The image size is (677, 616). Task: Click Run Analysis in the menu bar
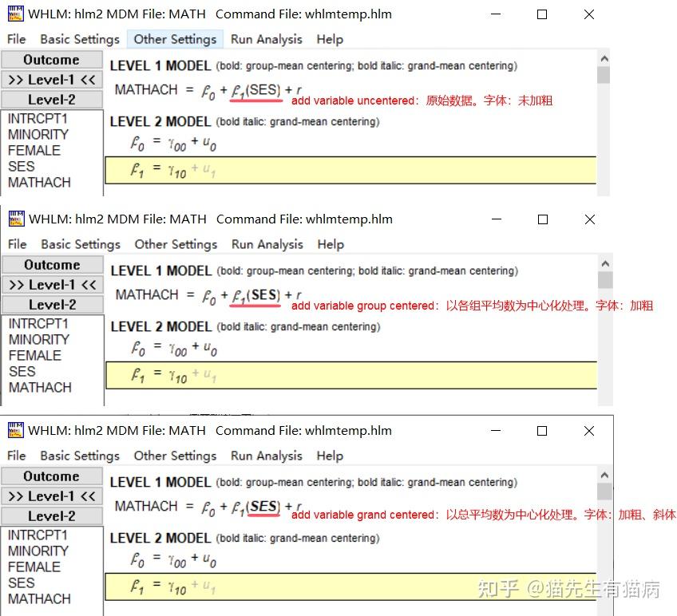click(266, 38)
